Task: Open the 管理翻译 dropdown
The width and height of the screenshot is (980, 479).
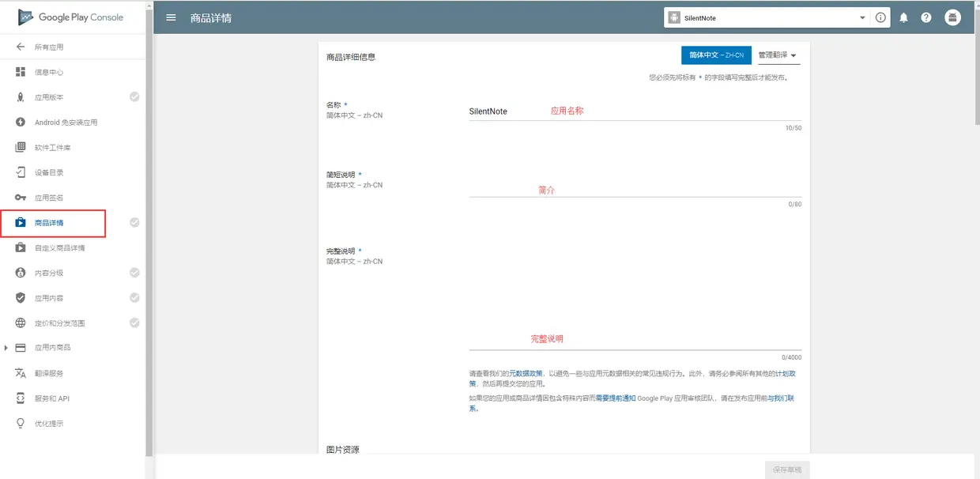Action: 776,55
